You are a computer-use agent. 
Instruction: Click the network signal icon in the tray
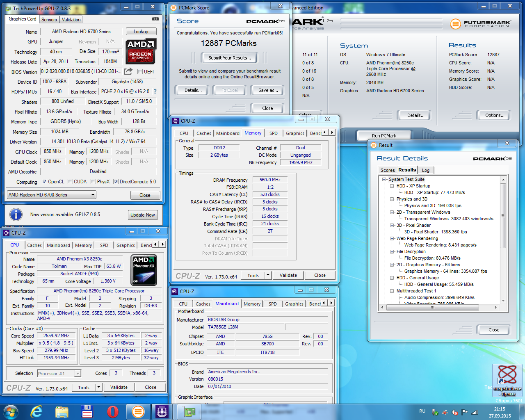(x=475, y=412)
